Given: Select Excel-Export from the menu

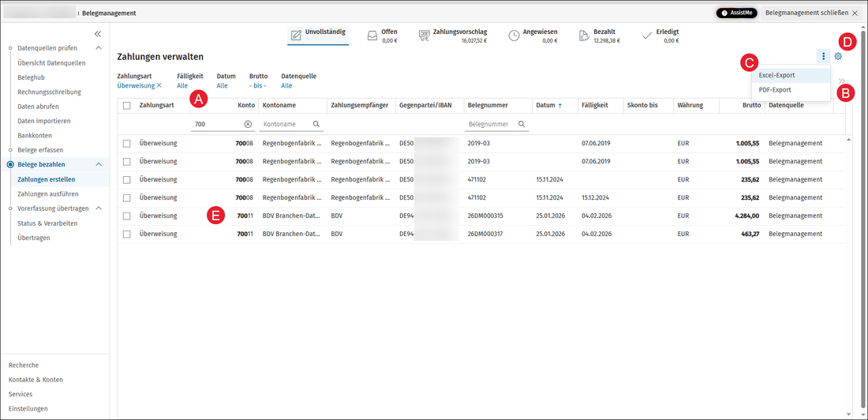Looking at the screenshot, I should pos(791,75).
